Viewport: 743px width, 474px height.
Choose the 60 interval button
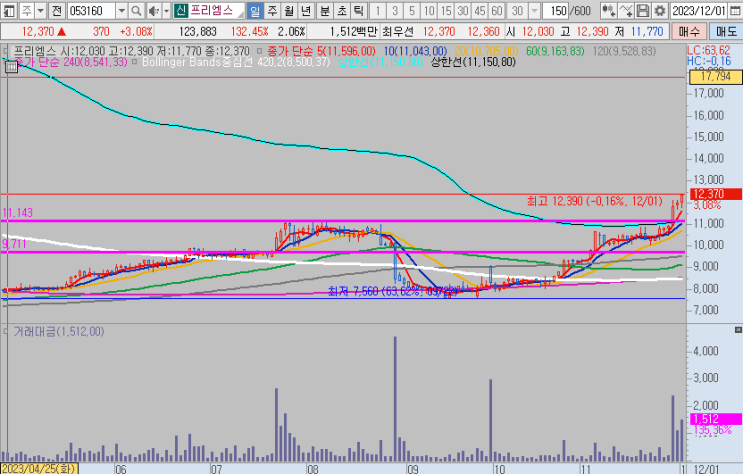tap(497, 10)
